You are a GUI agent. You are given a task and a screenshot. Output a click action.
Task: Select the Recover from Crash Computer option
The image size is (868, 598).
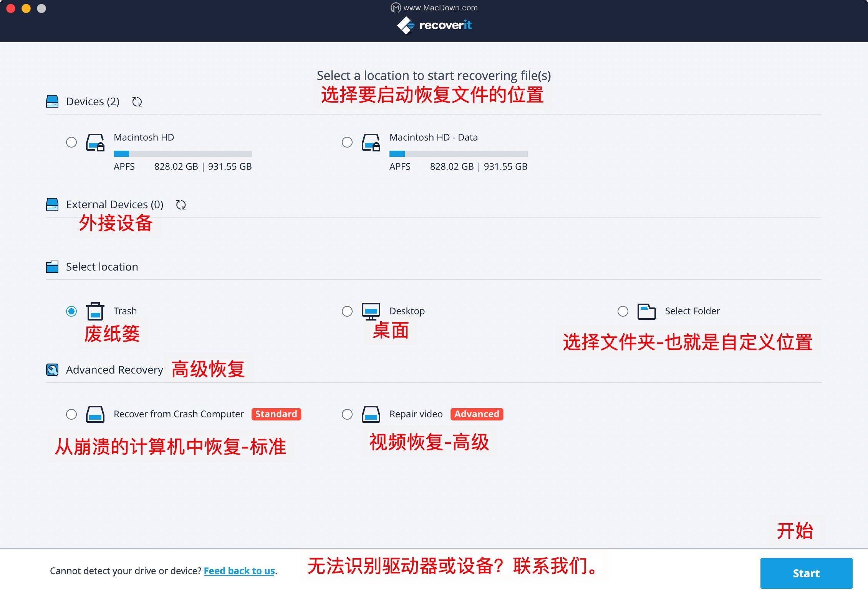click(71, 414)
